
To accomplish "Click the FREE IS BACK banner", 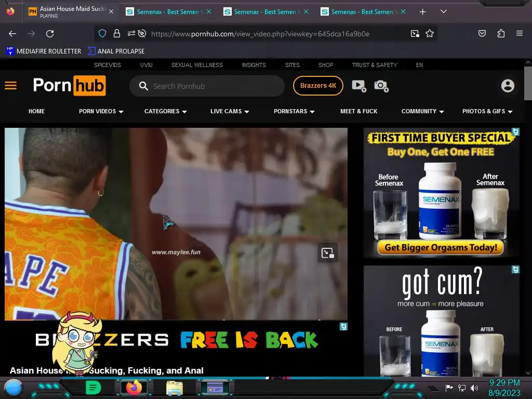I will point(176,340).
